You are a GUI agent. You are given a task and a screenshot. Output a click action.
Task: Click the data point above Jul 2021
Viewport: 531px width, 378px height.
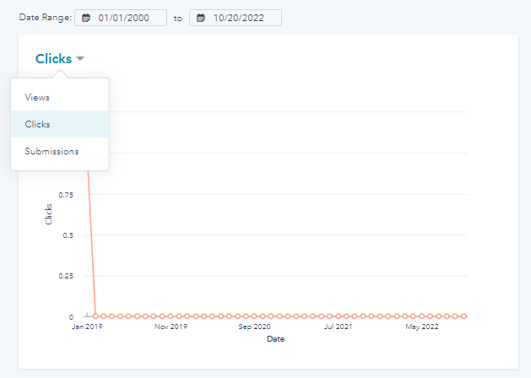(338, 316)
